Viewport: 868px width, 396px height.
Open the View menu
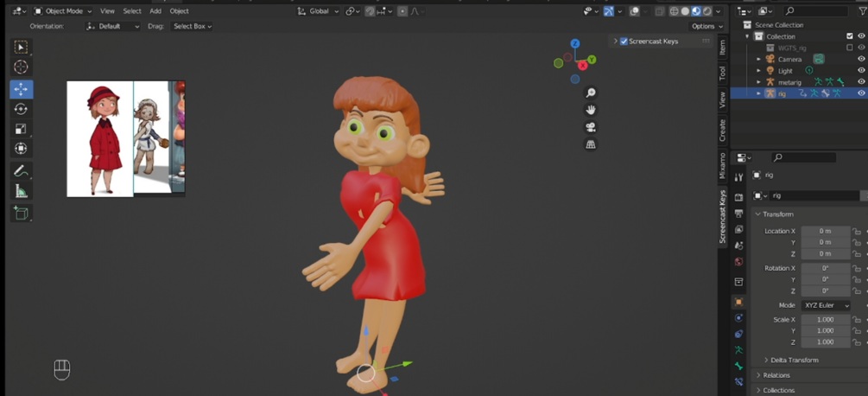(x=107, y=11)
